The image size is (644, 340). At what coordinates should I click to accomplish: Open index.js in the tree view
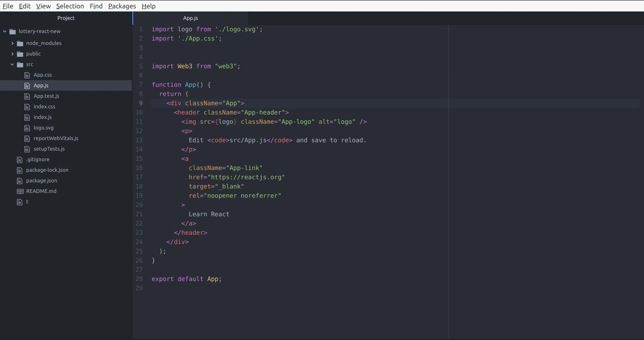43,117
